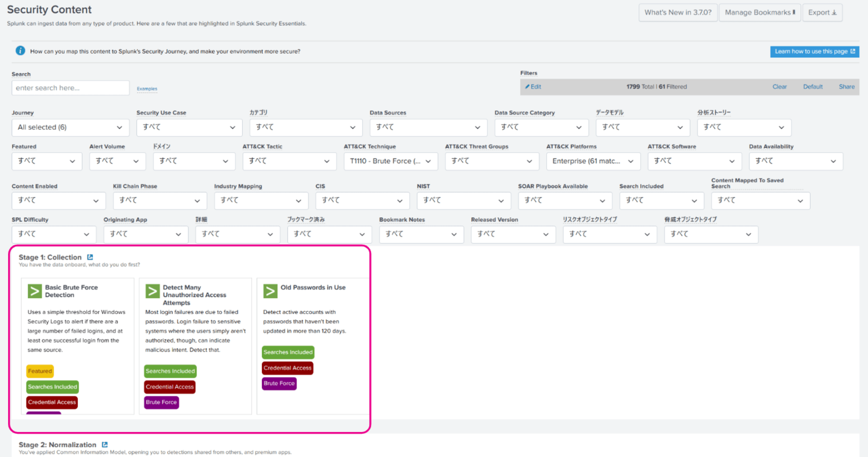868x457 pixels.
Task: Open the Search Included dropdown
Action: (x=661, y=200)
